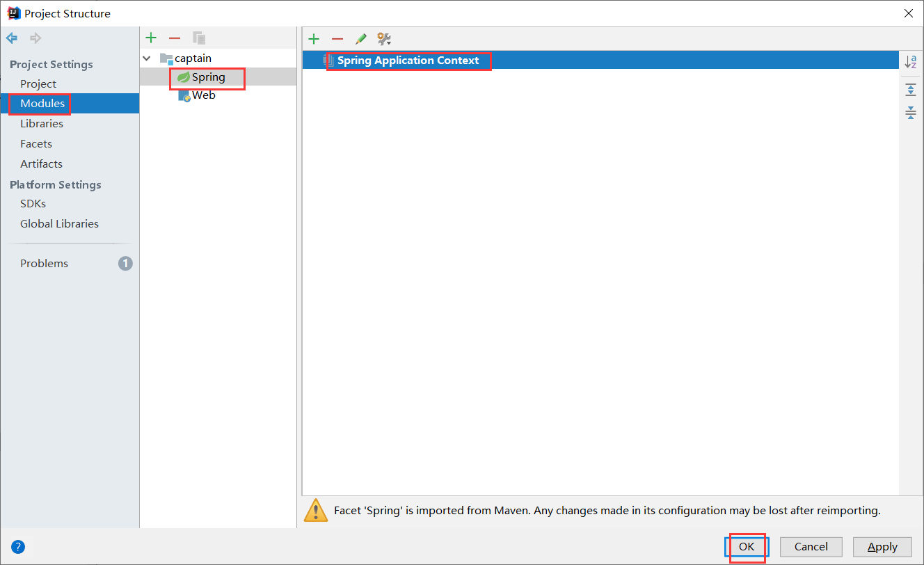This screenshot has height=565, width=924.
Task: Open Global Libraries settings
Action: coord(59,223)
